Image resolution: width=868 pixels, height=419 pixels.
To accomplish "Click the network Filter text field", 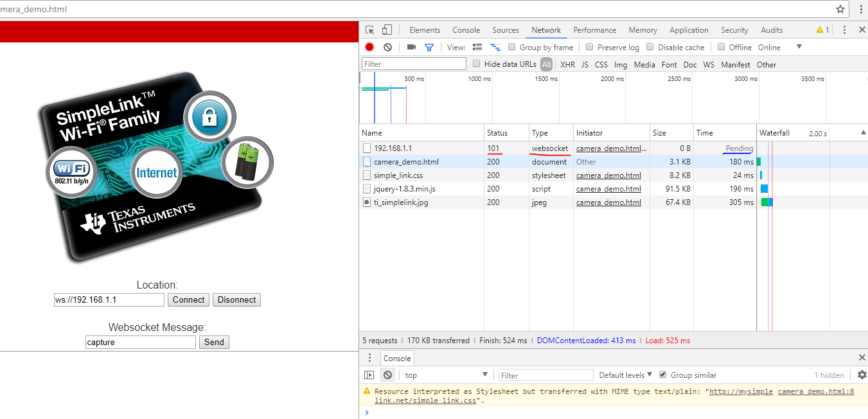I will click(x=414, y=64).
